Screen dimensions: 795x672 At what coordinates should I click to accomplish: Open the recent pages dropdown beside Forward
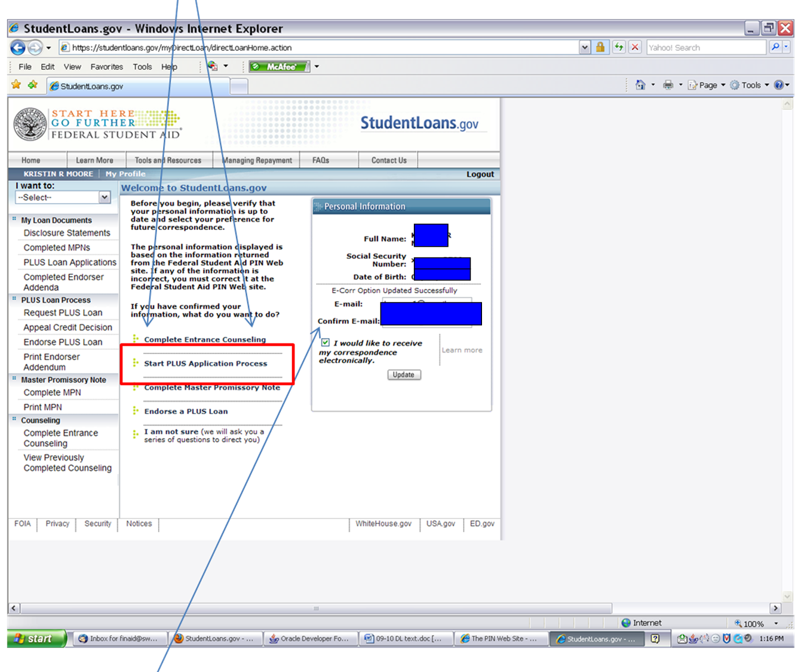[x=48, y=48]
